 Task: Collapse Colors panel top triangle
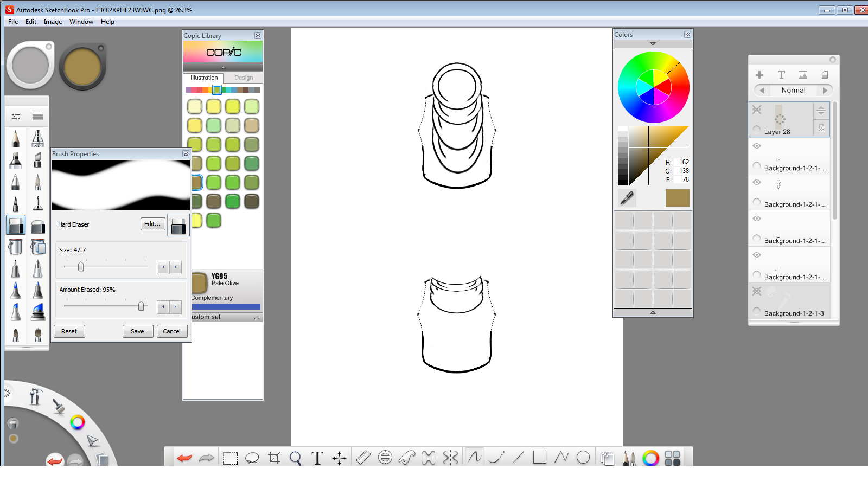point(653,44)
